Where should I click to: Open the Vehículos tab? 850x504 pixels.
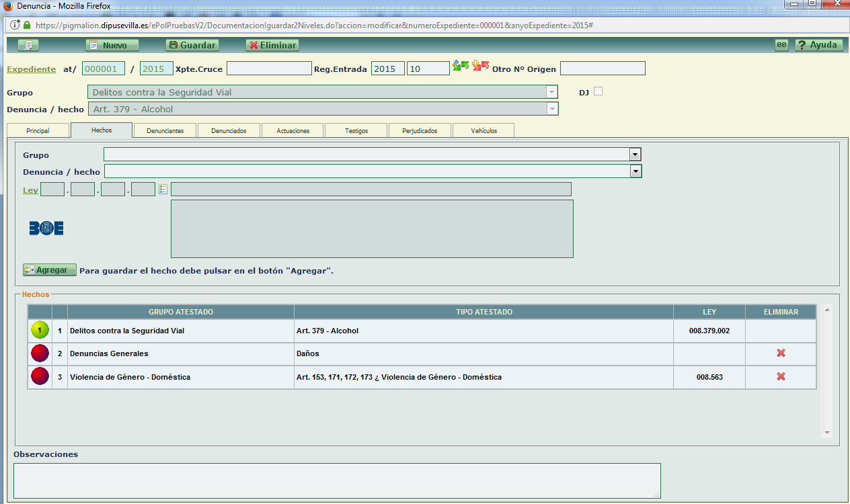pyautogui.click(x=484, y=130)
